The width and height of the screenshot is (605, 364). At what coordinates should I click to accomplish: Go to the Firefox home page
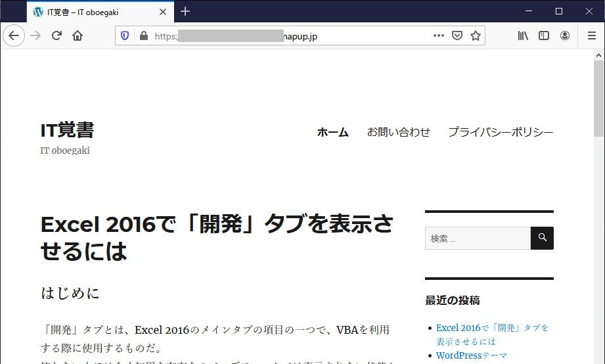(x=78, y=36)
